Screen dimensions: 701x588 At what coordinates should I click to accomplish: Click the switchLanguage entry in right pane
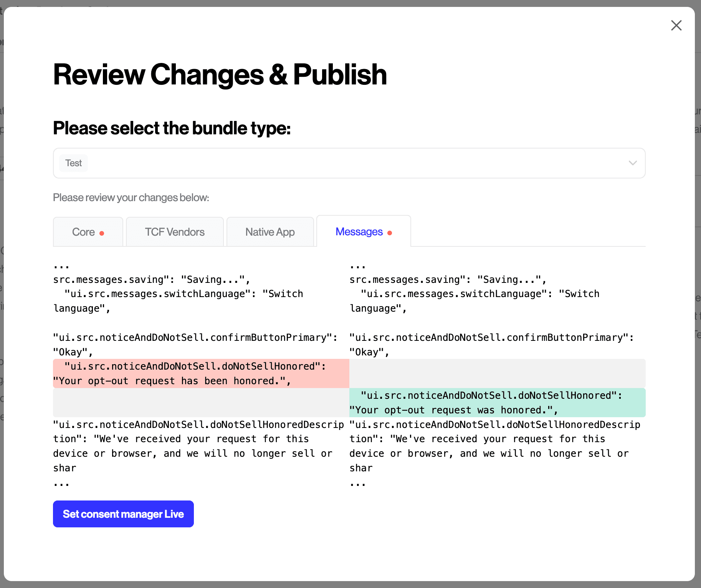479,294
